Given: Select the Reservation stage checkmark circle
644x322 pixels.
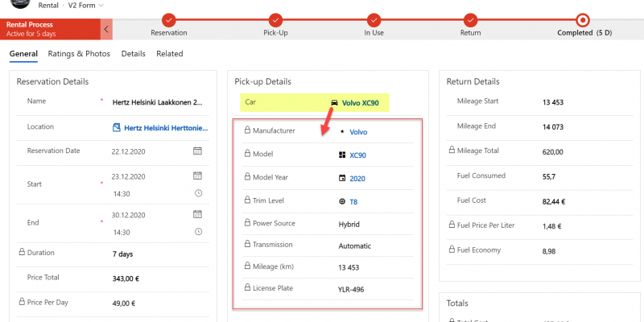Looking at the screenshot, I should (168, 19).
